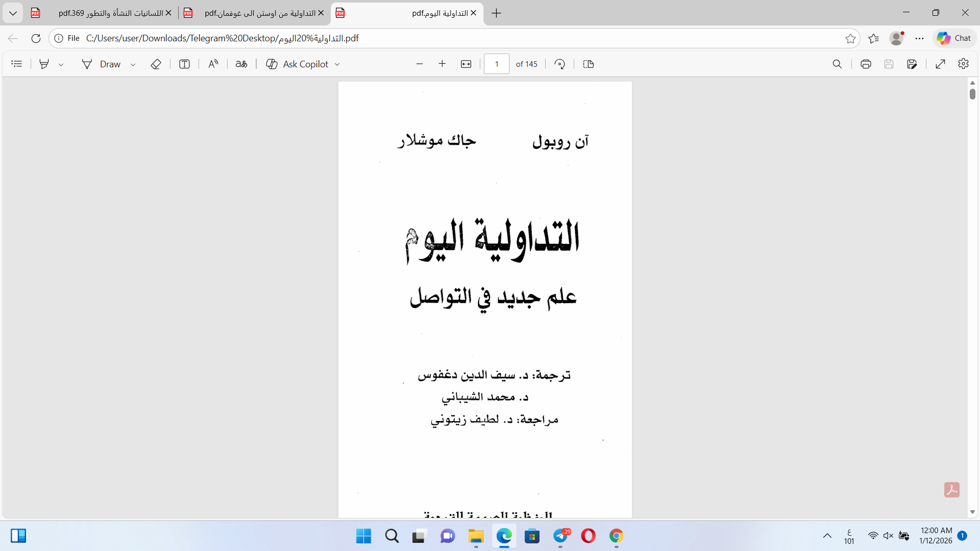980x551 pixels.
Task: Open the widgets panel on taskbar
Action: point(18,536)
